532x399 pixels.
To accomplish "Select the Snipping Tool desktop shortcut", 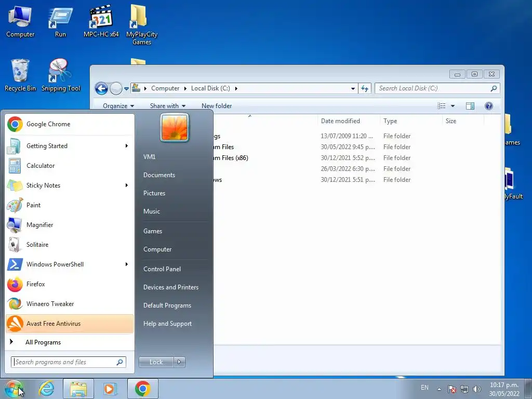I will (x=61, y=75).
